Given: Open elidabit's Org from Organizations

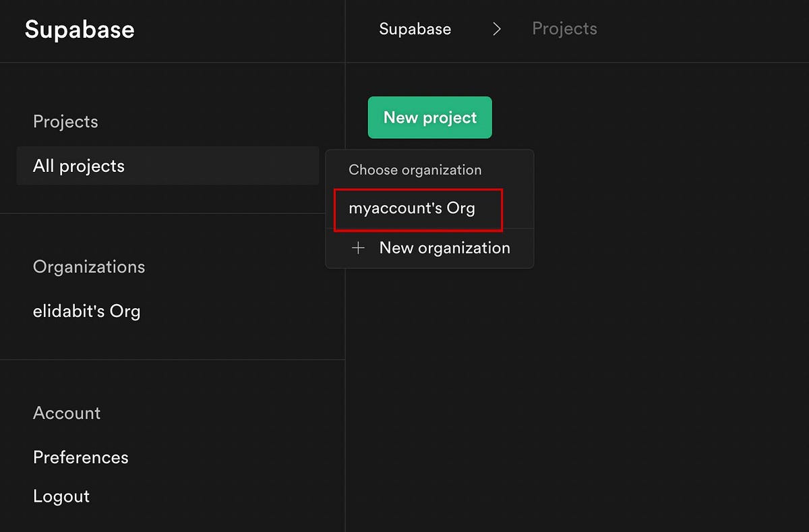Looking at the screenshot, I should (87, 312).
